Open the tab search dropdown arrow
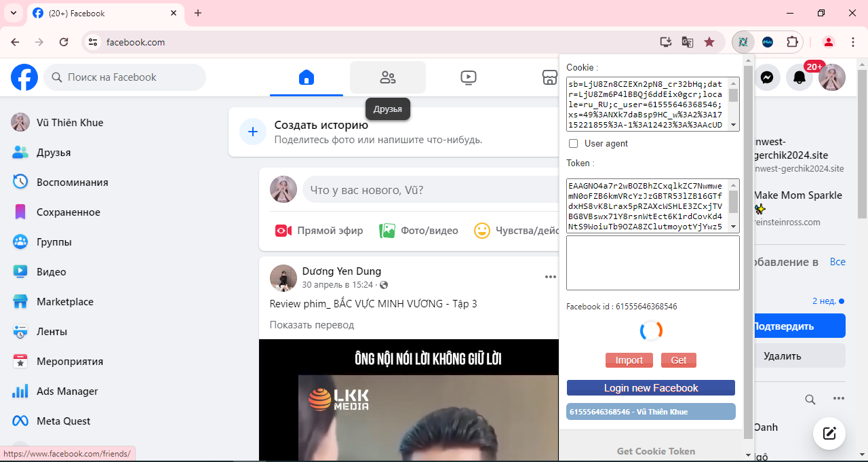Screen dimensions: 868x462 pos(13,13)
